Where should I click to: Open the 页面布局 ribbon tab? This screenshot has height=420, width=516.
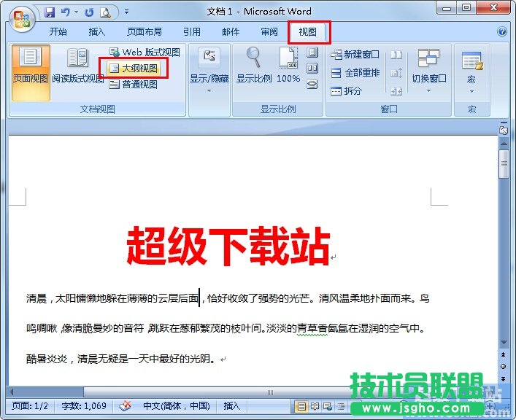[x=144, y=32]
